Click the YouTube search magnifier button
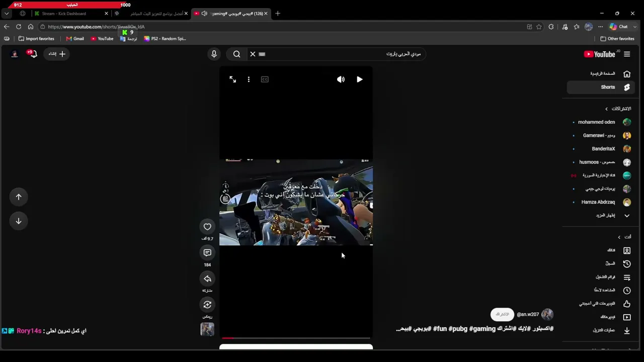The width and height of the screenshot is (644, 362). (x=236, y=54)
